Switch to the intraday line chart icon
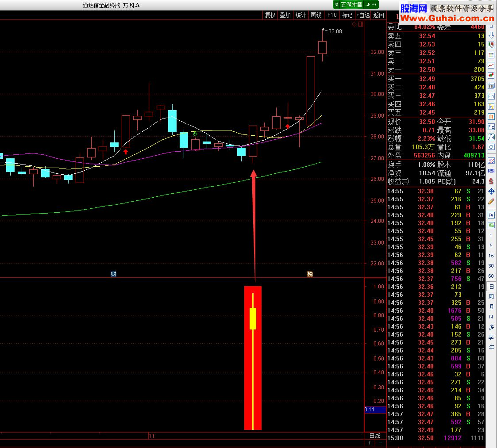This screenshot has height=448, width=497. [x=491, y=65]
